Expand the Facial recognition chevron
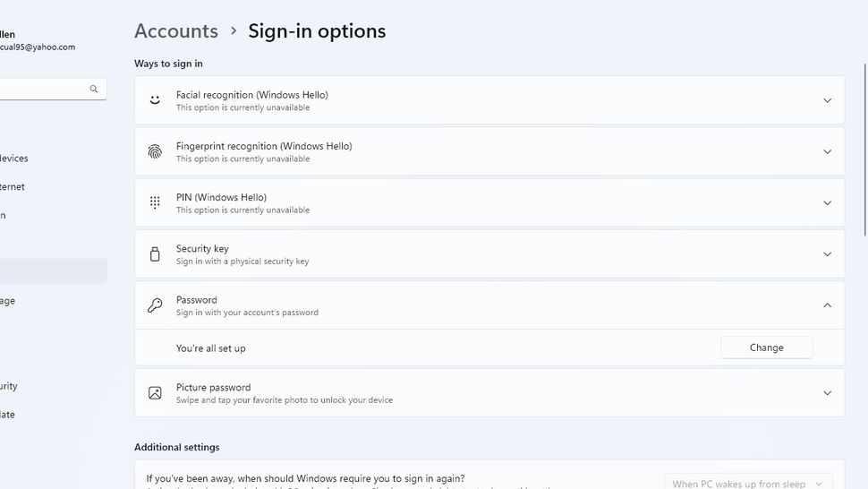 (x=827, y=100)
